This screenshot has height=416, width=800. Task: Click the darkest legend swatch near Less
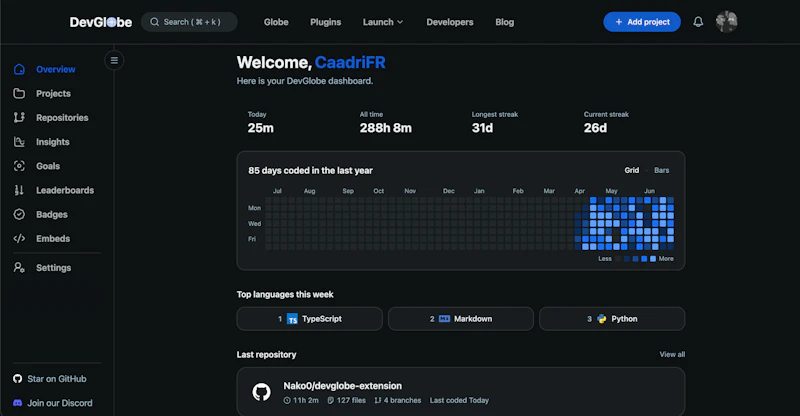tap(618, 259)
